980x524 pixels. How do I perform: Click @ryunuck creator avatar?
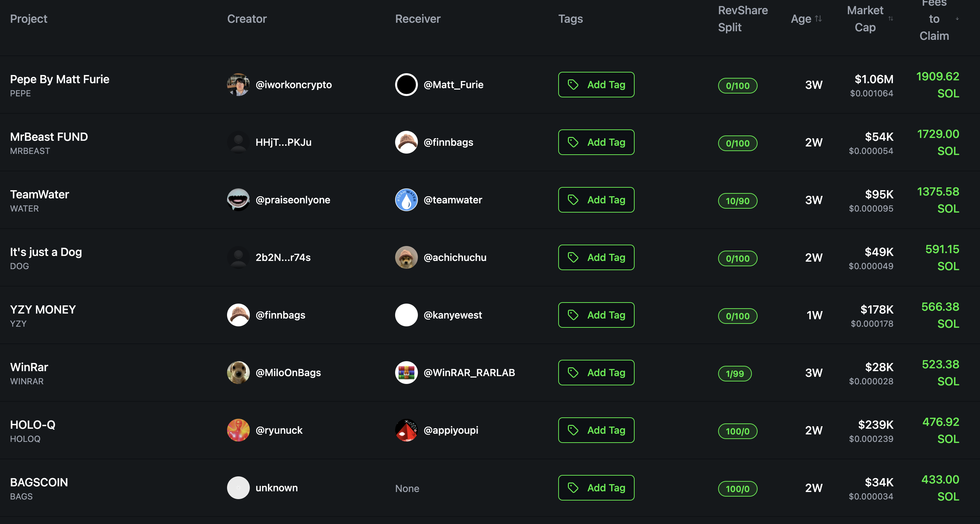click(x=238, y=430)
